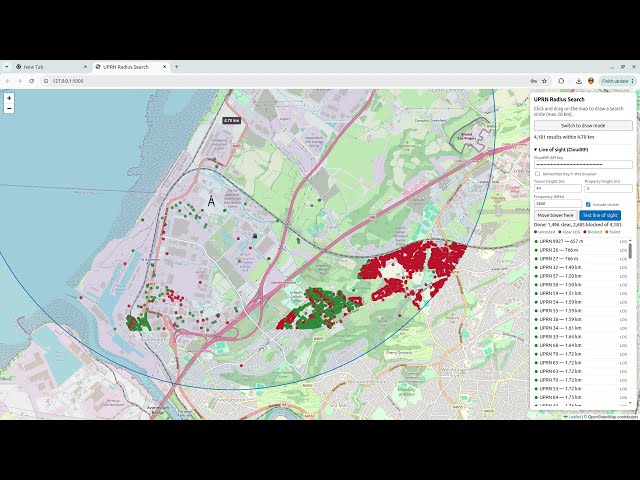Zoom in on the map
640x480 pixels.
[9, 98]
